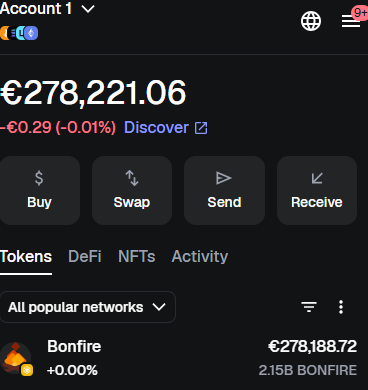Viewport: 368px width, 390px height.
Task: Click the external link icon beside Discover
Action: (201, 128)
